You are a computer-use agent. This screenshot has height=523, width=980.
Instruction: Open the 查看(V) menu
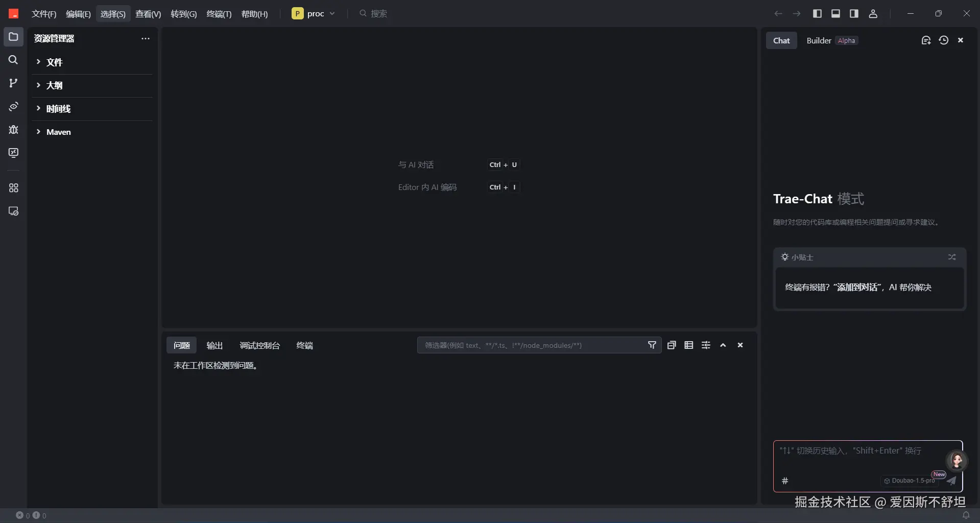point(148,14)
